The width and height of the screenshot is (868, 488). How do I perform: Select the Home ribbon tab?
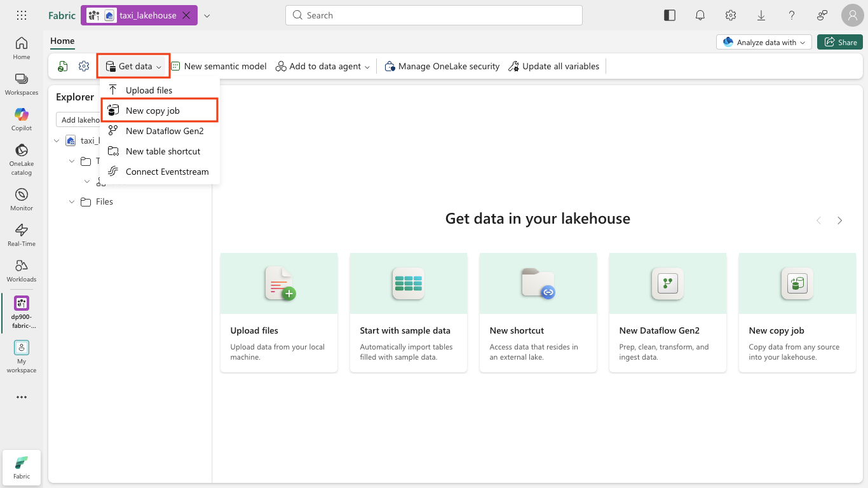(x=62, y=41)
